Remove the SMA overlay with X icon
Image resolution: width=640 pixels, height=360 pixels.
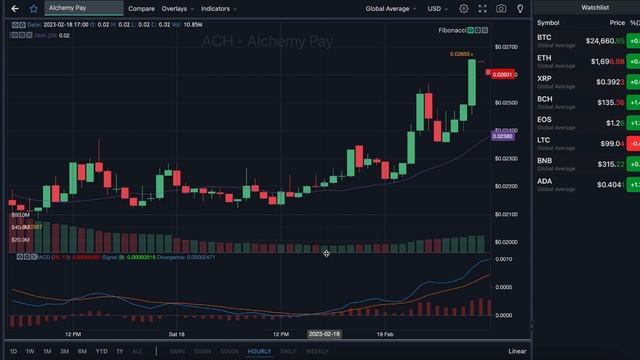pyautogui.click(x=29, y=36)
